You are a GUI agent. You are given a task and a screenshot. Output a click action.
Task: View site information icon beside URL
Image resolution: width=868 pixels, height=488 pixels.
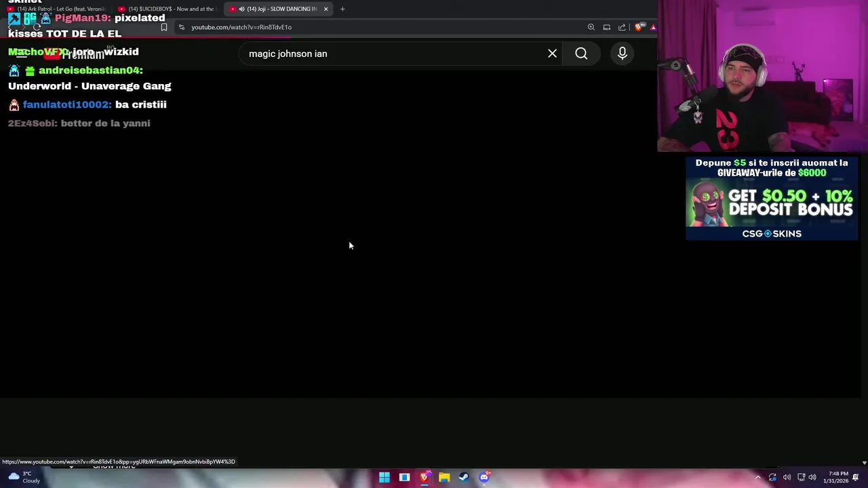point(182,27)
